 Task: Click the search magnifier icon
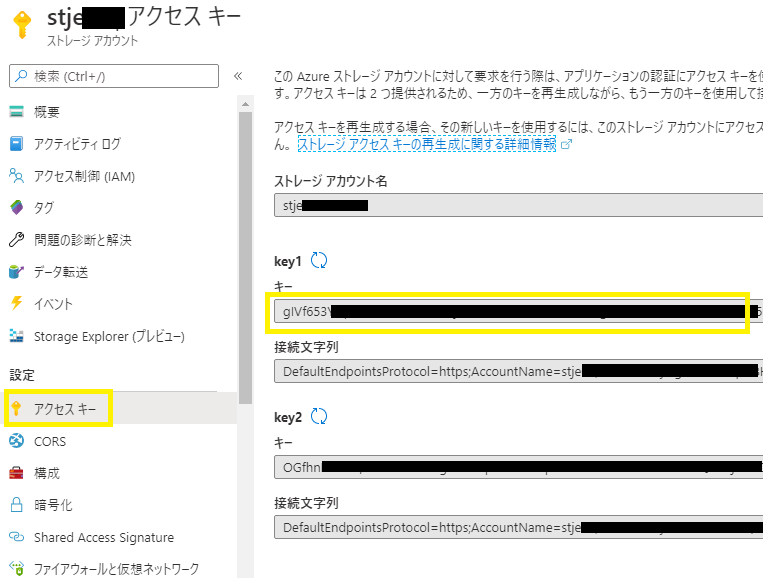tap(21, 76)
